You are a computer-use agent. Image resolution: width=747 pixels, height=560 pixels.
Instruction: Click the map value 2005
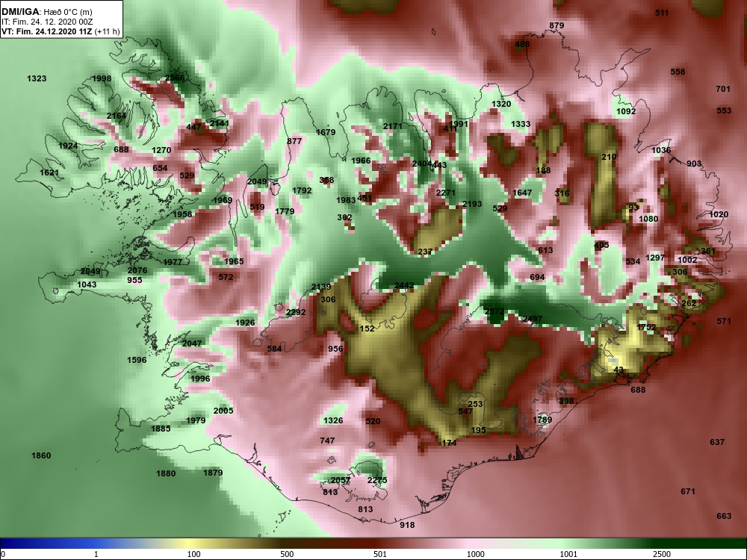[223, 411]
